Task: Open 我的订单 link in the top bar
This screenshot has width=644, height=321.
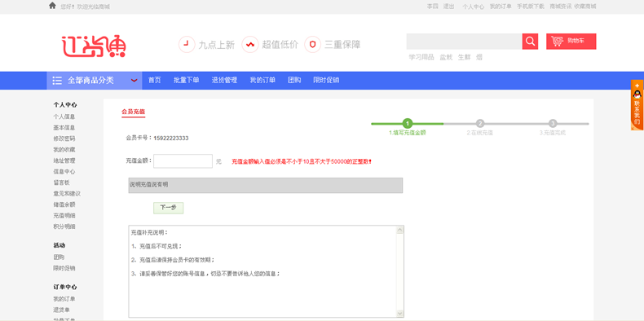Action: [501, 7]
